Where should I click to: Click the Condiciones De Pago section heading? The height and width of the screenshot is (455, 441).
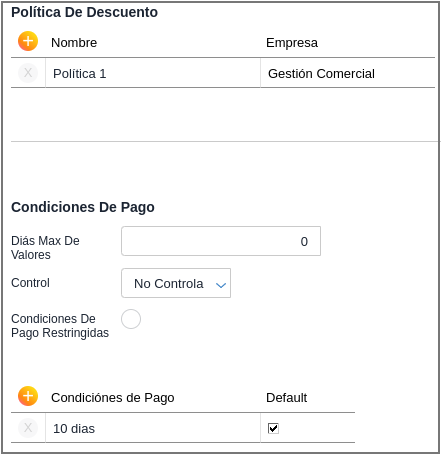(x=83, y=207)
